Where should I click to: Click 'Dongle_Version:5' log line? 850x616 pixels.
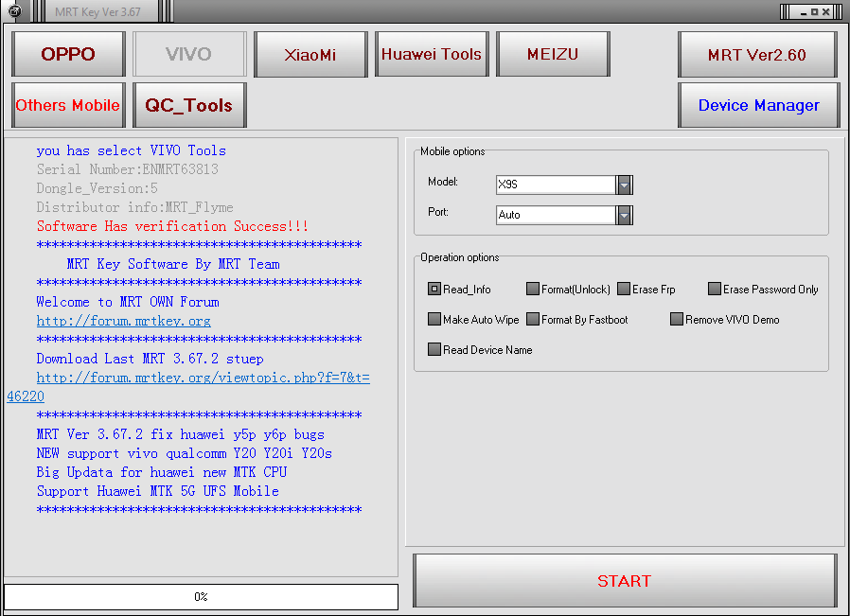[97, 188]
